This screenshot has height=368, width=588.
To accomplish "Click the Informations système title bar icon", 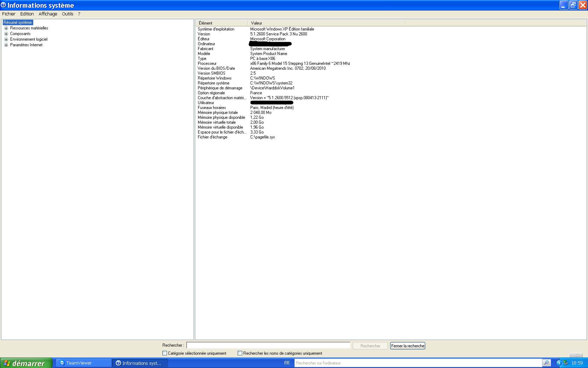I will [x=3, y=5].
